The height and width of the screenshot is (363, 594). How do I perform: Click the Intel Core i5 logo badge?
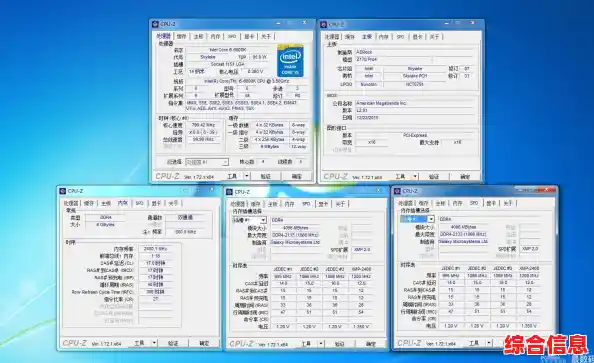290,61
